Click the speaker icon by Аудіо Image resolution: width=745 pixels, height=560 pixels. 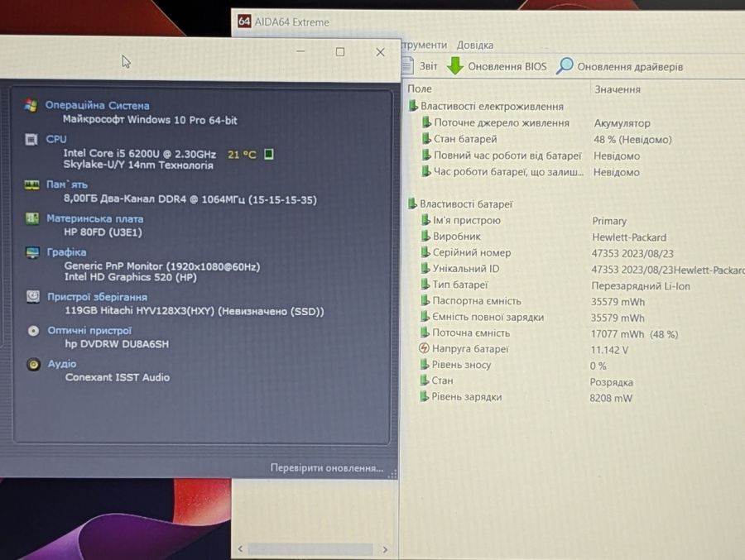(33, 364)
